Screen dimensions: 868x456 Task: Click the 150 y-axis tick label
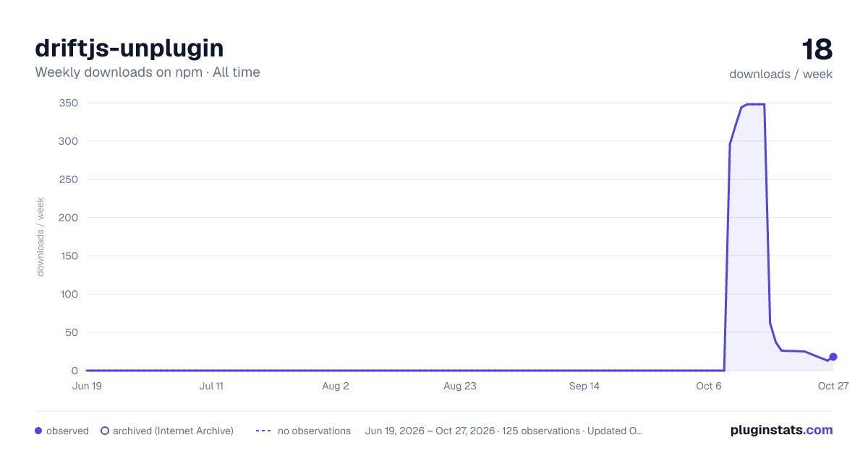coord(69,256)
